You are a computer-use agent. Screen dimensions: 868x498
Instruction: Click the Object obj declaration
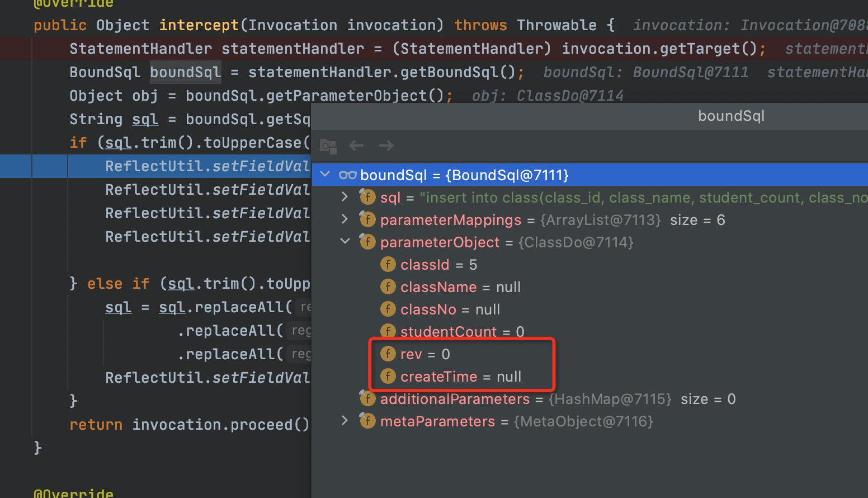114,96
